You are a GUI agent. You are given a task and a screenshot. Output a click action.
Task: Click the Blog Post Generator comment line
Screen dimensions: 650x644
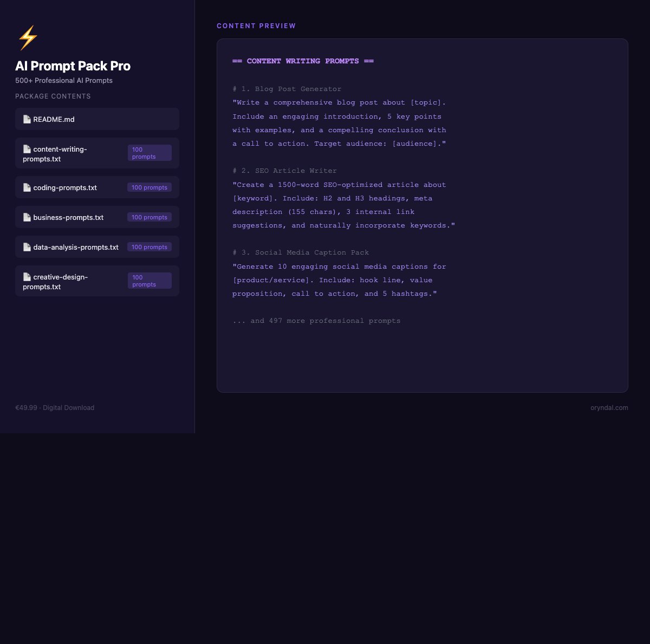(287, 89)
